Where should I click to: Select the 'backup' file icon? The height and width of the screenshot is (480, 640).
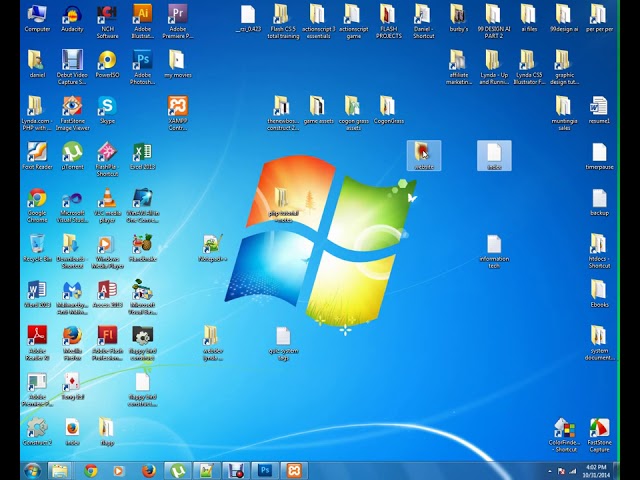click(600, 202)
